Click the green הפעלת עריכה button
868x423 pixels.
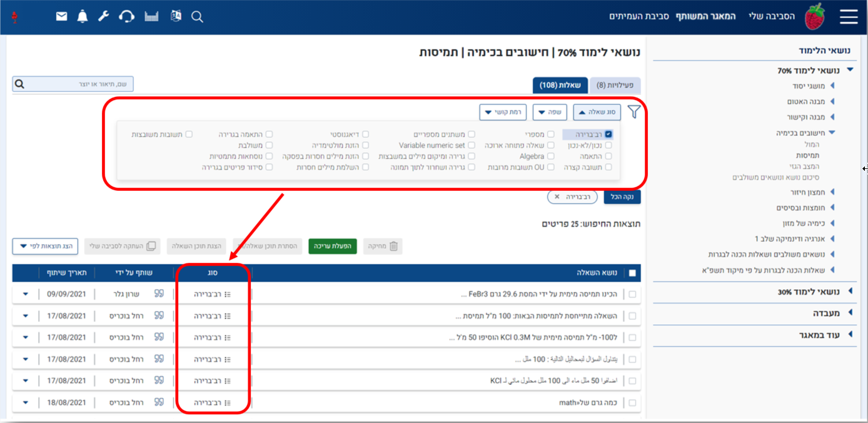tap(333, 247)
